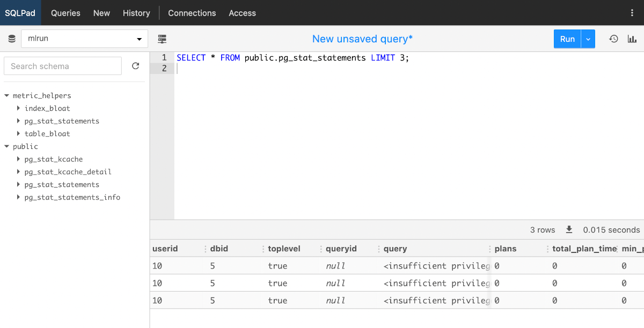644x328 pixels.
Task: Run the current SQL query
Action: [x=567, y=39]
